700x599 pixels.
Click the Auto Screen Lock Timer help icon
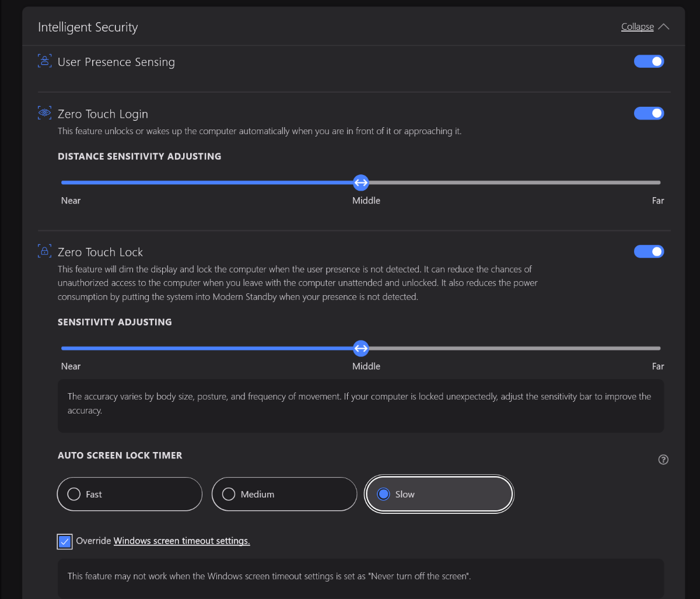663,460
